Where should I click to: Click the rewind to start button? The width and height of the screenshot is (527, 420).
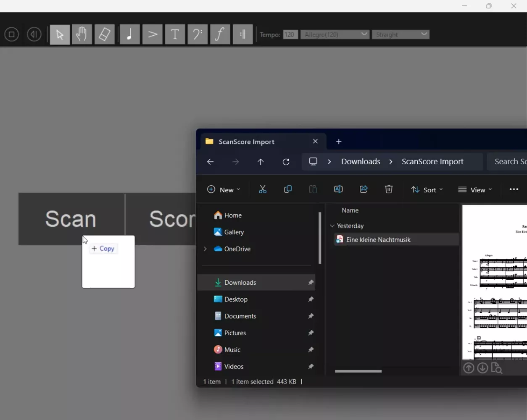(34, 34)
